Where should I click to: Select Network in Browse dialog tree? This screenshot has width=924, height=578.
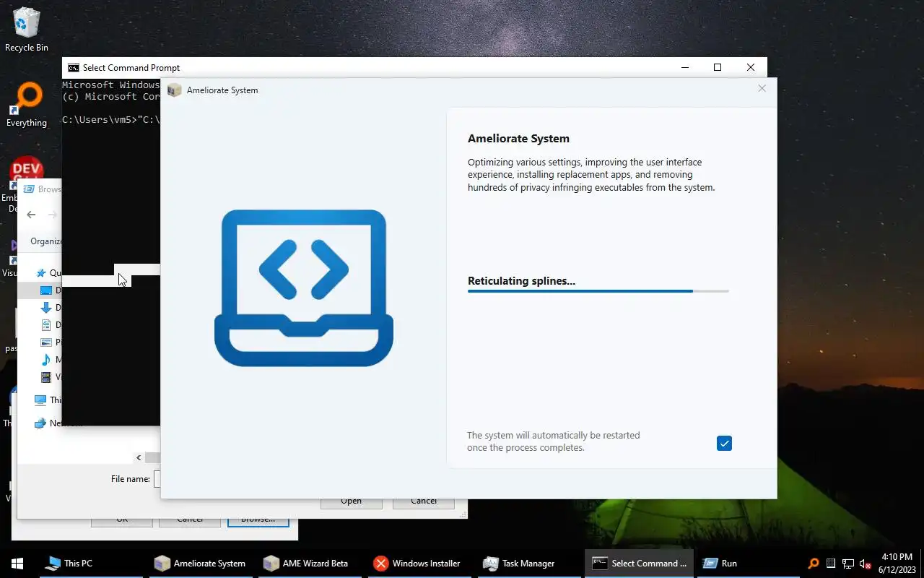(48, 423)
